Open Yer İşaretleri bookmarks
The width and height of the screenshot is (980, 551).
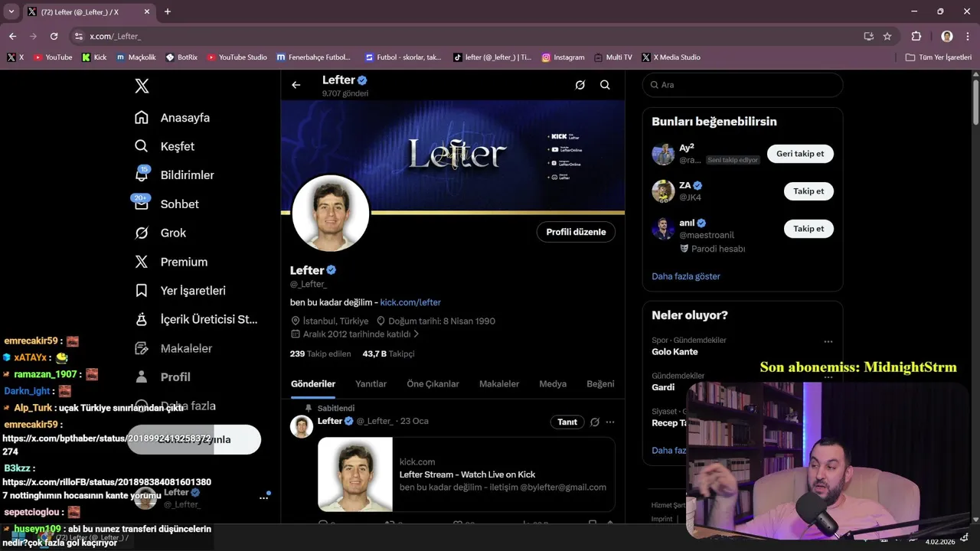tap(180, 291)
